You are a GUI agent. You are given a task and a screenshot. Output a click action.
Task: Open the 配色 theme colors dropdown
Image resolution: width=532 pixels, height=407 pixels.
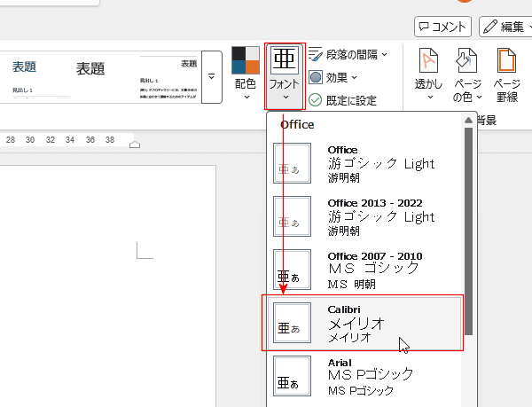pos(246,74)
